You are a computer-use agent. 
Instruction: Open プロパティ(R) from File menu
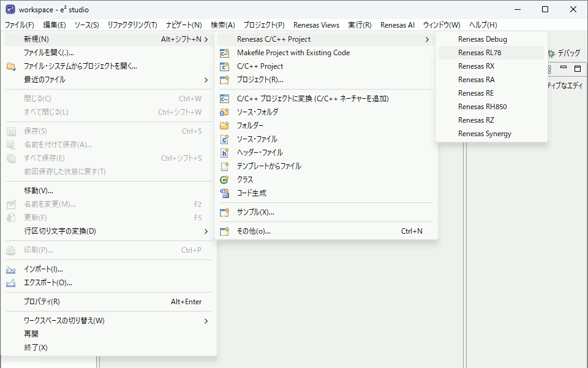109,302
